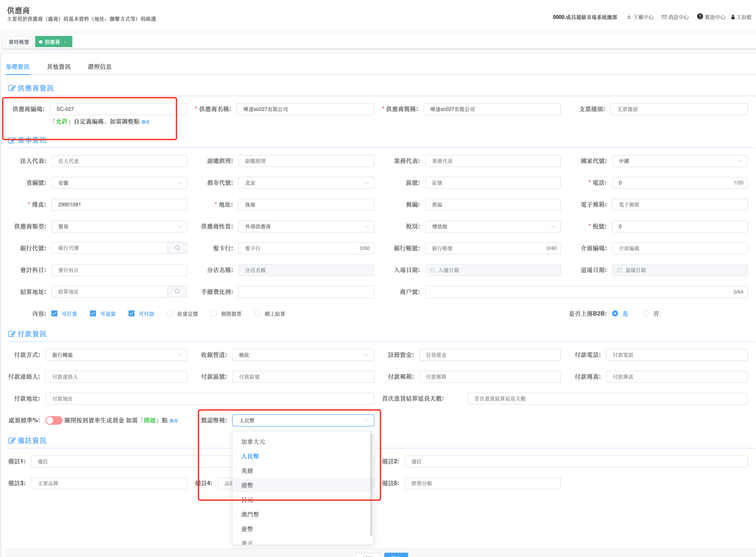Click the edit icon beside 付款資訊 heading
Image resolution: width=756 pixels, height=557 pixels.
click(12, 334)
